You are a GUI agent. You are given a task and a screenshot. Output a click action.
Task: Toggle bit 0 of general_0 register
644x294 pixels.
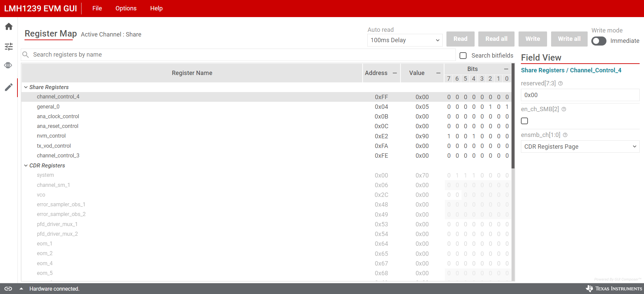pos(507,107)
